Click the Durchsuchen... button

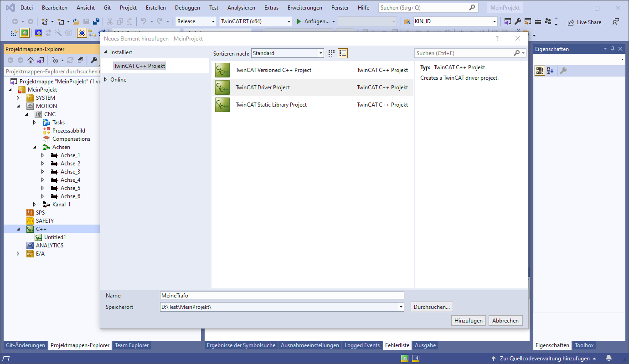432,307
